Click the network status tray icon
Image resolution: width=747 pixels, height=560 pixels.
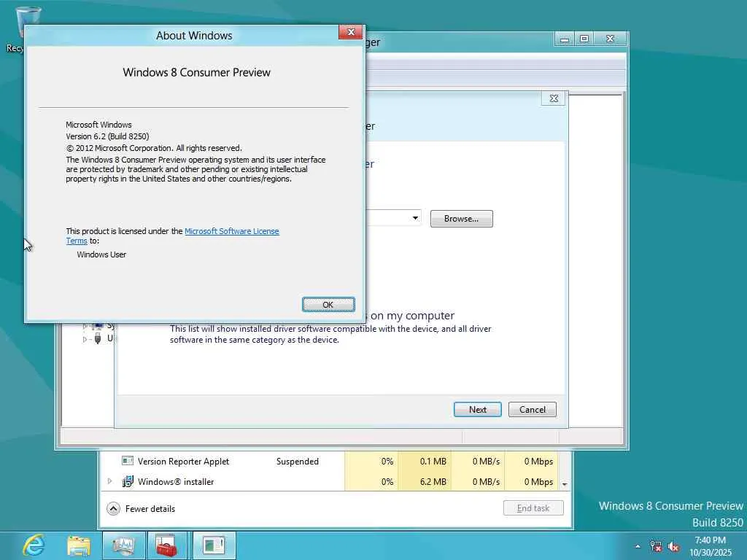click(656, 546)
